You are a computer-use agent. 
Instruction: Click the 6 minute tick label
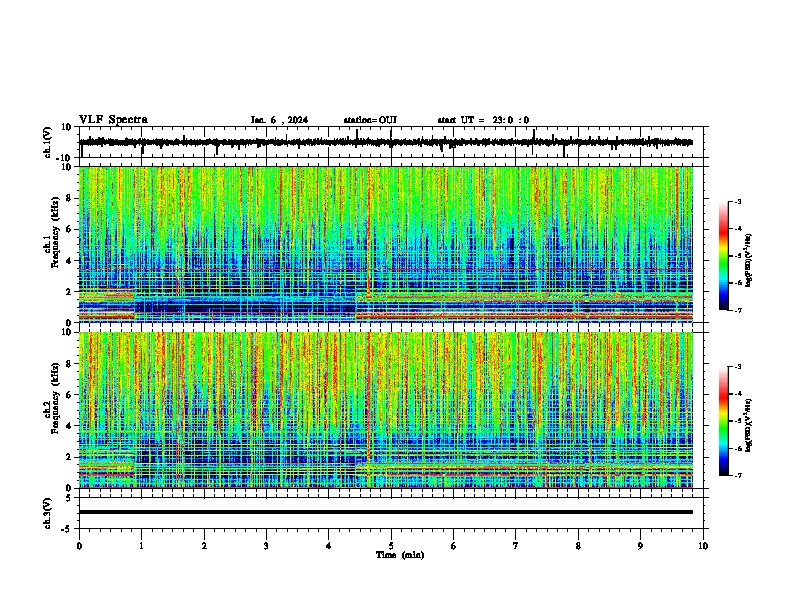click(454, 546)
